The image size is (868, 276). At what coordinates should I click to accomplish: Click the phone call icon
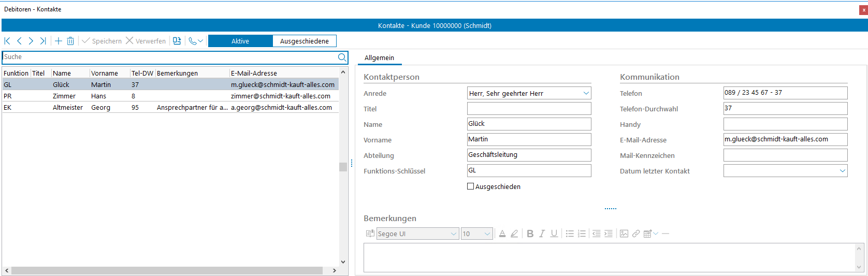point(193,41)
